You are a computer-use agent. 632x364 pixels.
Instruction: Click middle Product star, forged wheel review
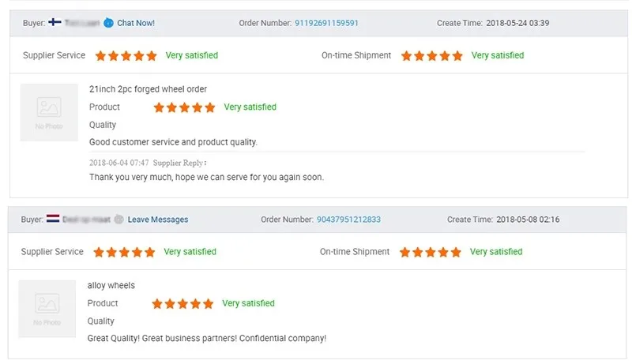point(184,107)
